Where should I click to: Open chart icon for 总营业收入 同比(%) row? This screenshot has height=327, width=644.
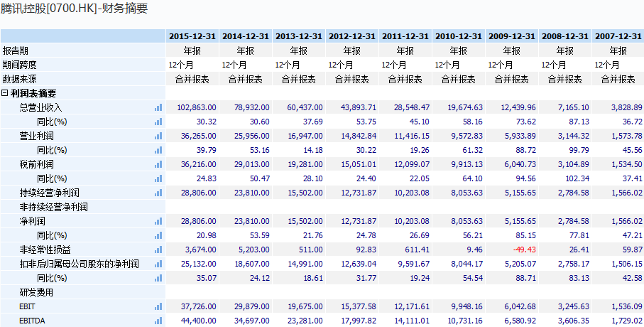(x=158, y=122)
